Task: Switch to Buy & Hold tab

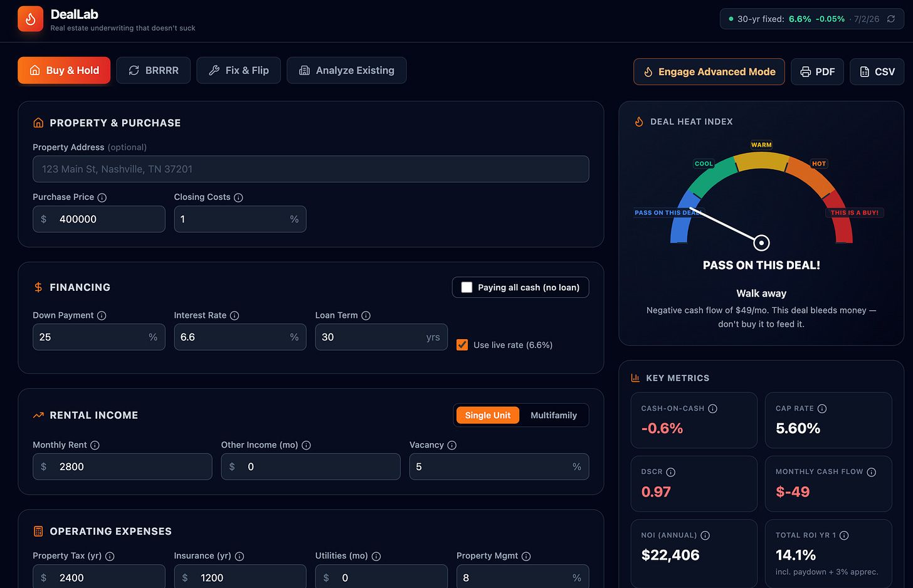Action: pyautogui.click(x=64, y=70)
